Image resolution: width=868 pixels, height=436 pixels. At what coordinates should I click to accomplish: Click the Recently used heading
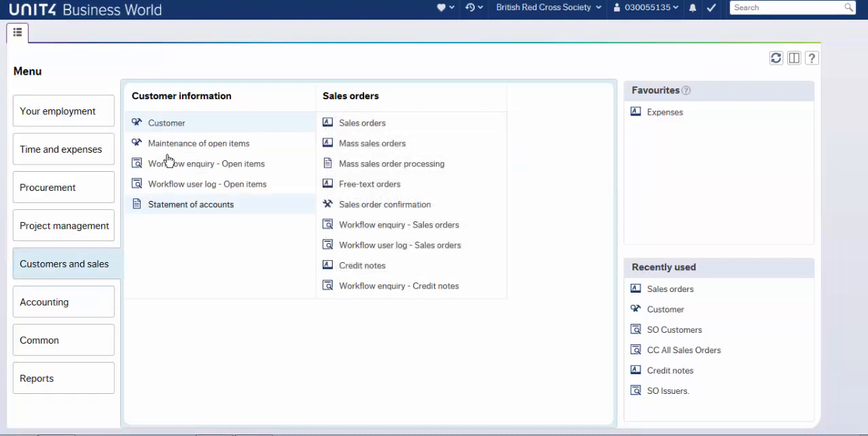tap(664, 267)
